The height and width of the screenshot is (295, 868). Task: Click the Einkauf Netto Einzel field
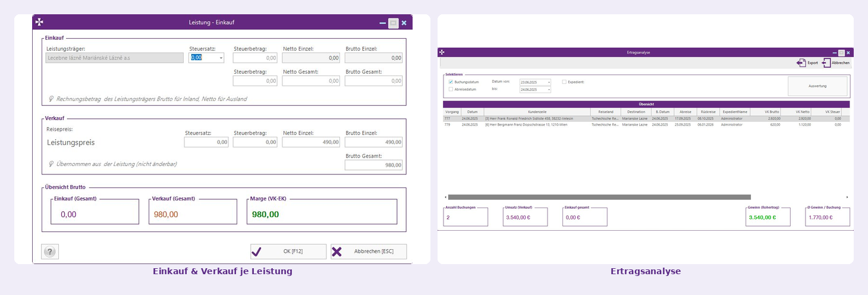click(x=312, y=58)
